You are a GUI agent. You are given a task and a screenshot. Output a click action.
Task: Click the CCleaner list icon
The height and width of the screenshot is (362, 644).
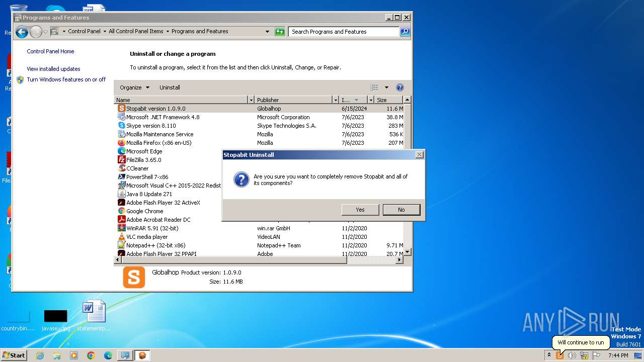(x=121, y=168)
